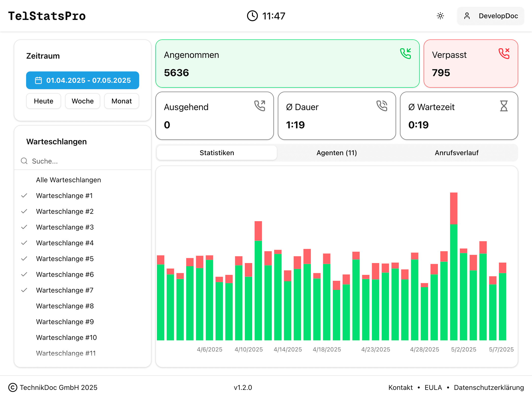Select Warteschlange #9 in queue list
This screenshot has height=399, width=532.
pyautogui.click(x=65, y=322)
